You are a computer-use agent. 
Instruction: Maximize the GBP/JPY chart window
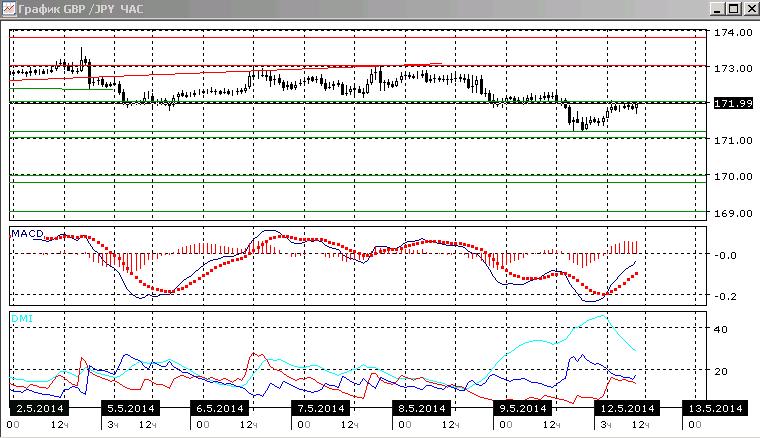pyautogui.click(x=734, y=9)
